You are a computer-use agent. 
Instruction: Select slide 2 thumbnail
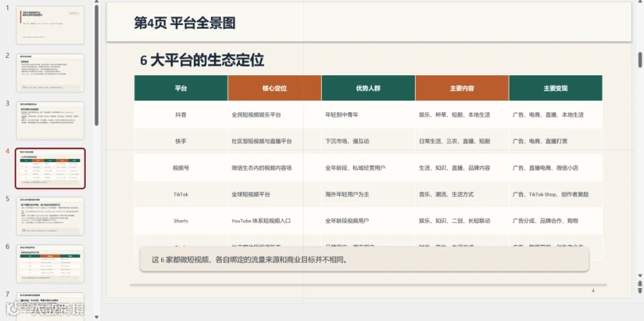coord(50,73)
